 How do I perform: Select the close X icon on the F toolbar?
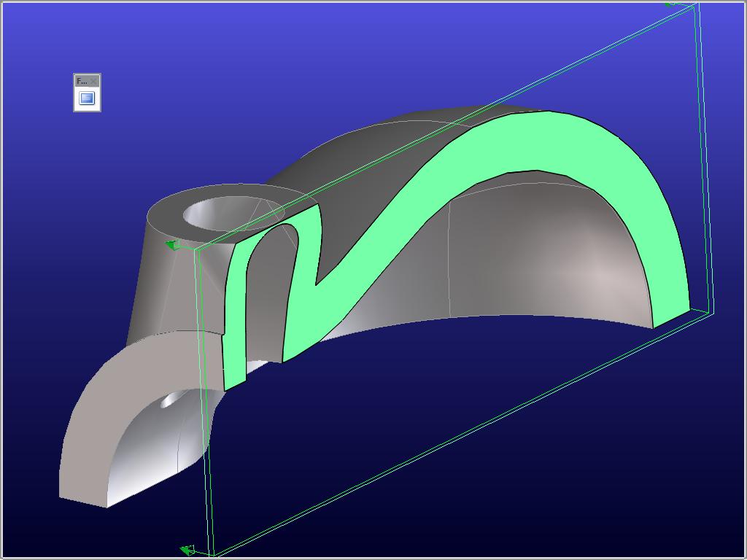pyautogui.click(x=94, y=80)
